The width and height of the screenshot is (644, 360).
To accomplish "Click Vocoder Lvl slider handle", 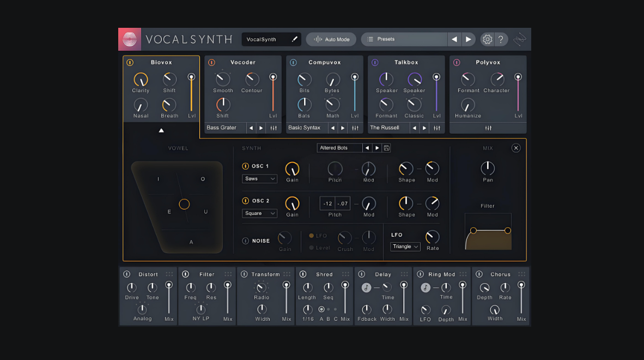I will 273,77.
